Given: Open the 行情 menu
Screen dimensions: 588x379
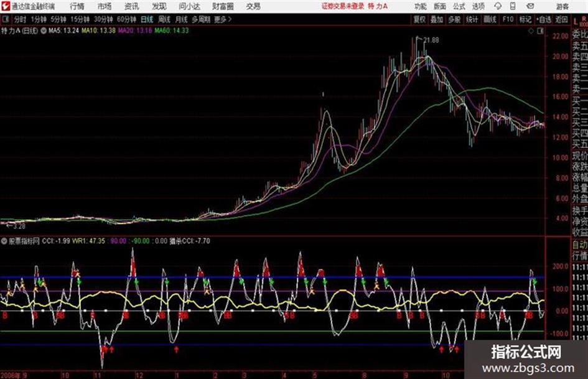Looking at the screenshot, I should click(x=77, y=6).
